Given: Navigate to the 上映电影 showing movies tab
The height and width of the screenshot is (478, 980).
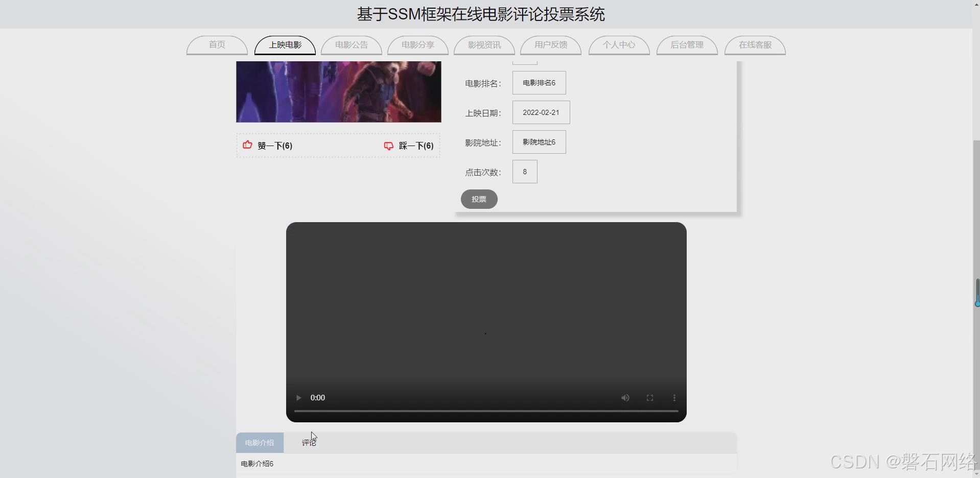Looking at the screenshot, I should 285,45.
